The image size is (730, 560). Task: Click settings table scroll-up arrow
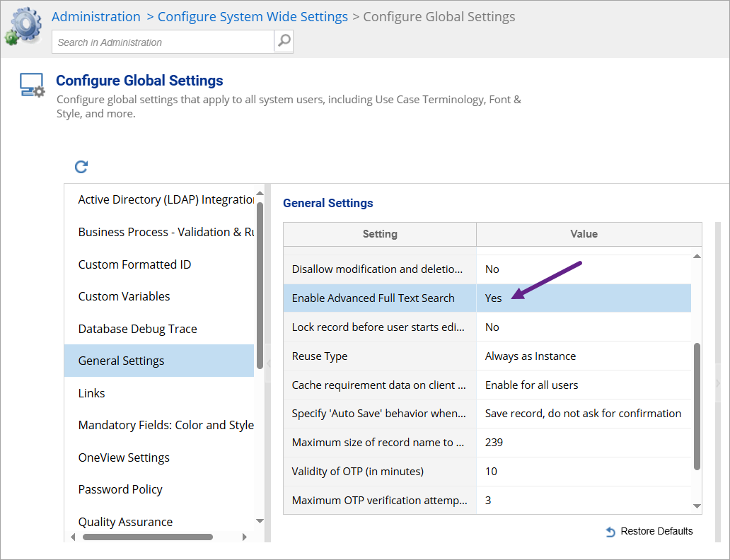pos(697,256)
